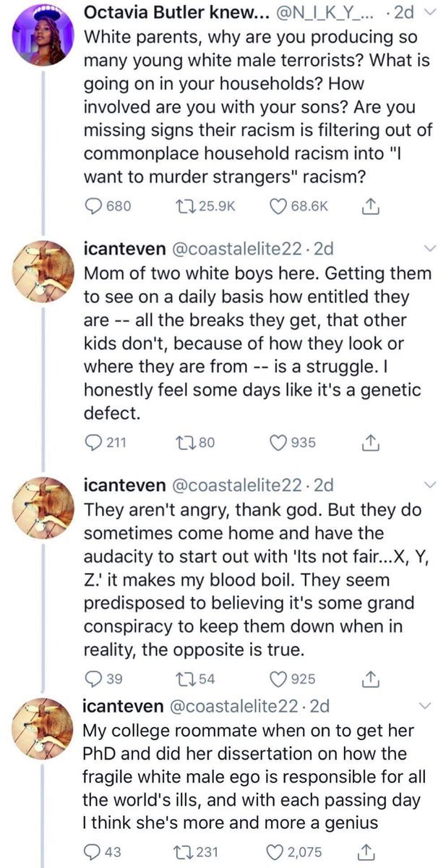This screenshot has width=446, height=868.
Task: Like the tweet with 925 likes
Action: tap(279, 679)
